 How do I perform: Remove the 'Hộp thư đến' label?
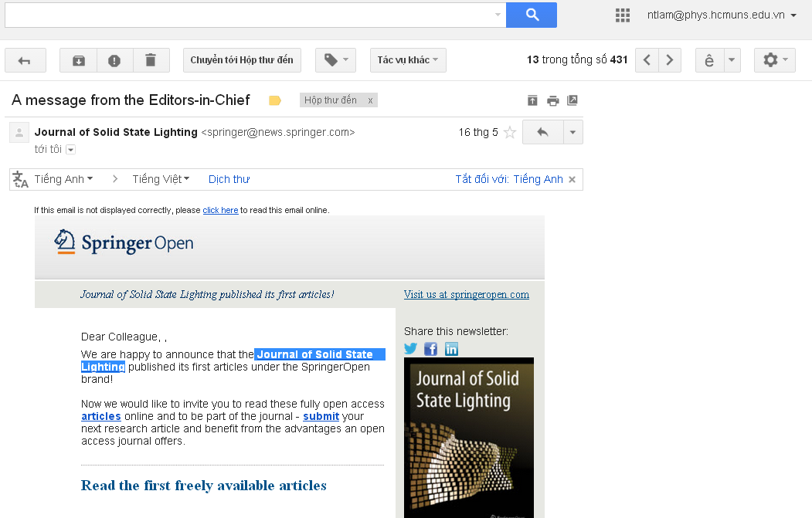(x=370, y=100)
